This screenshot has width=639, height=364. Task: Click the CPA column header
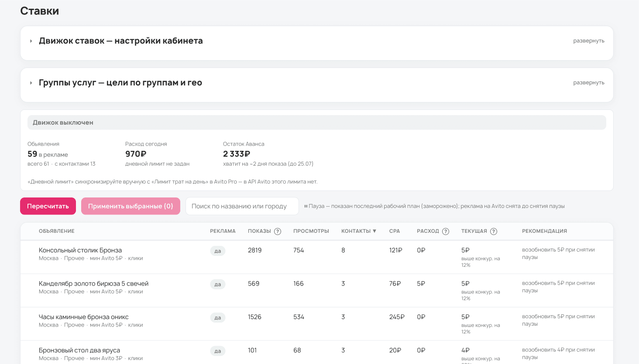[395, 231]
